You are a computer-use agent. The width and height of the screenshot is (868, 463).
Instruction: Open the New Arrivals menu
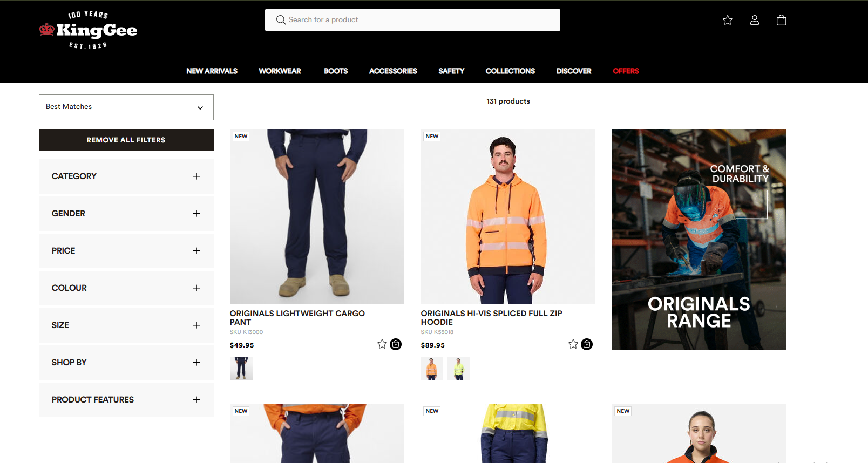[212, 71]
